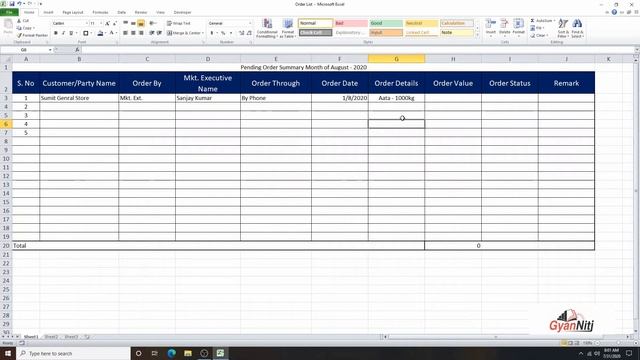Open the Borders dropdown
The image size is (640, 360).
coord(91,33)
